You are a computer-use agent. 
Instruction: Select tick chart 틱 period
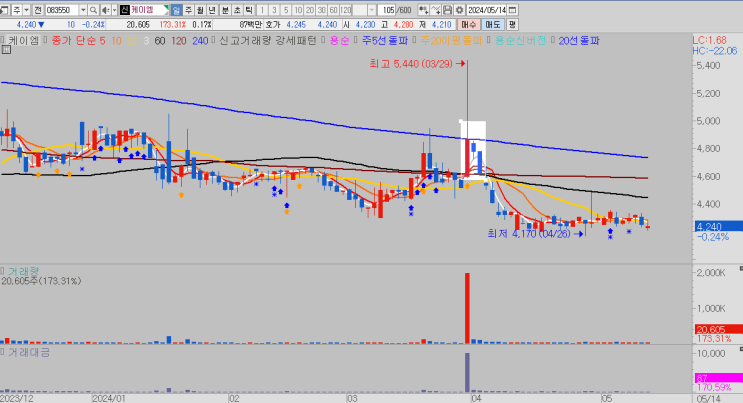[x=250, y=10]
